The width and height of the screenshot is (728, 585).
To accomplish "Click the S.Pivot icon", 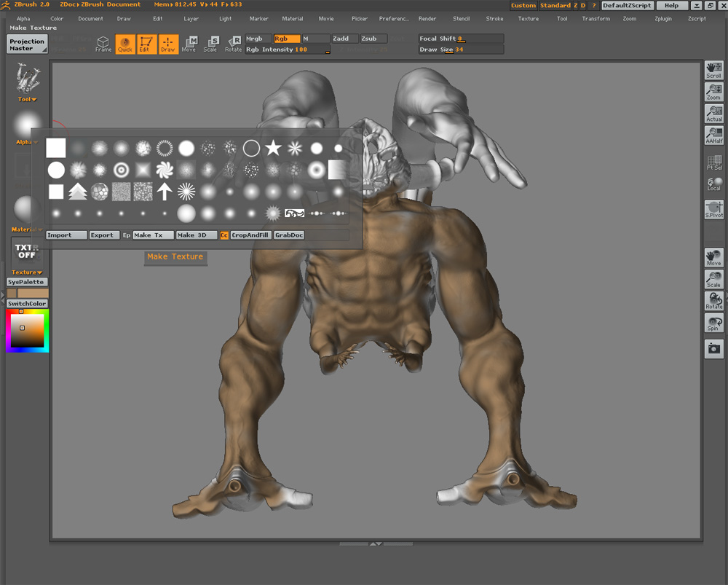I will tap(713, 211).
